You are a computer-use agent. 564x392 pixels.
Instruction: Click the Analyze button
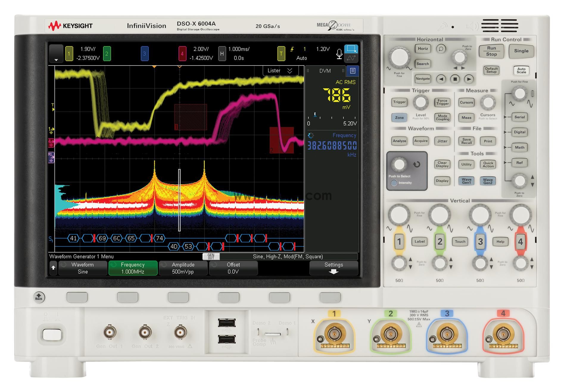point(399,141)
